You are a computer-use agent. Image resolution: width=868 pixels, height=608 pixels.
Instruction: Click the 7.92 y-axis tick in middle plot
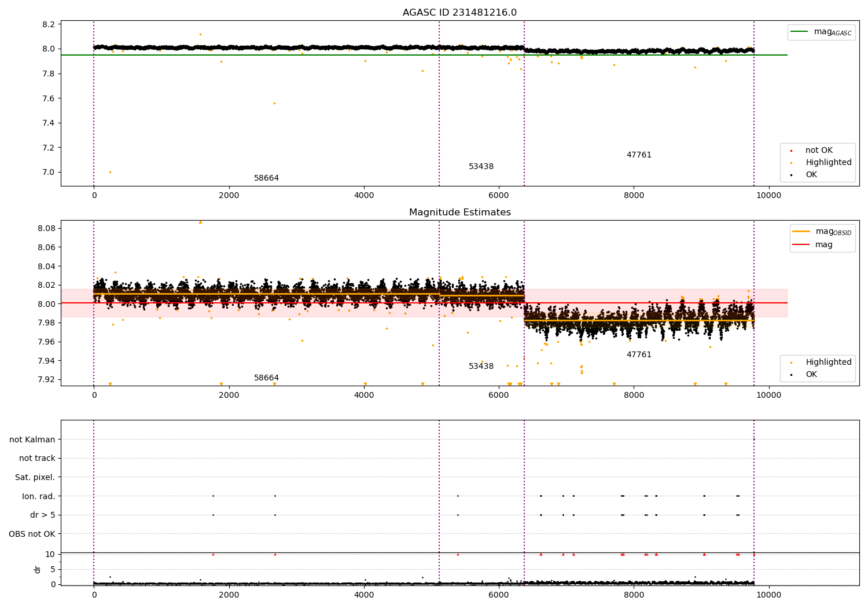(46, 380)
